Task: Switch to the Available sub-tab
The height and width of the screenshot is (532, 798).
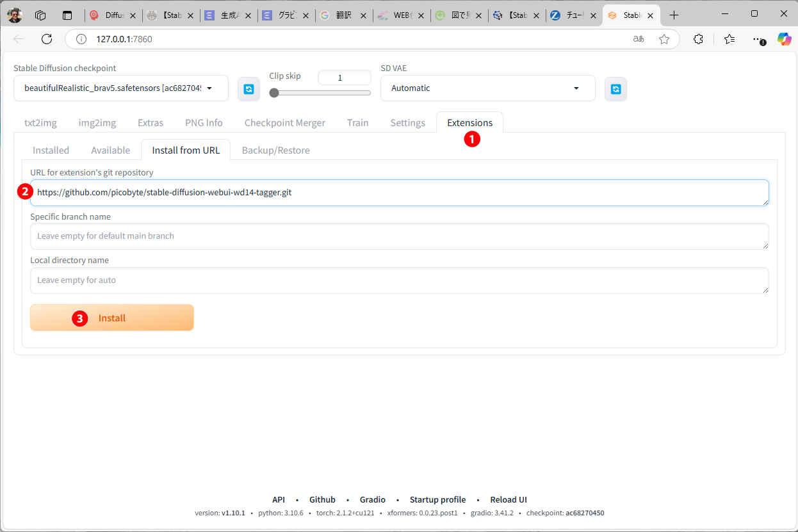Action: coord(110,150)
